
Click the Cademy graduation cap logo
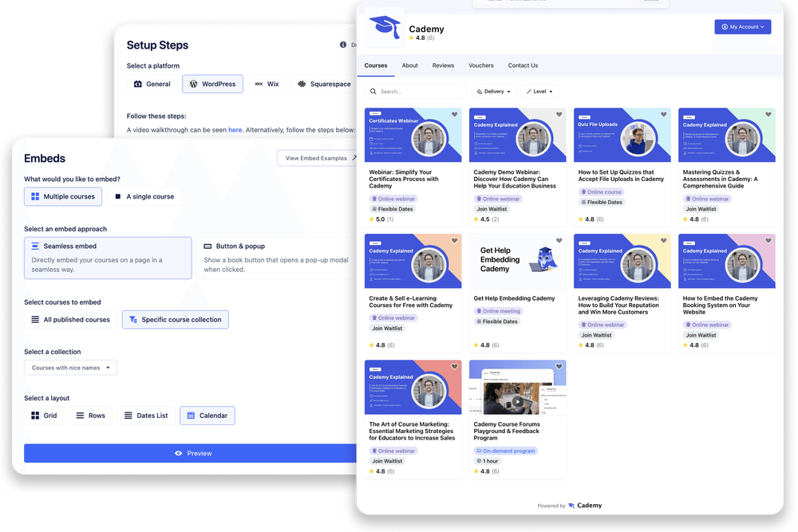[385, 30]
